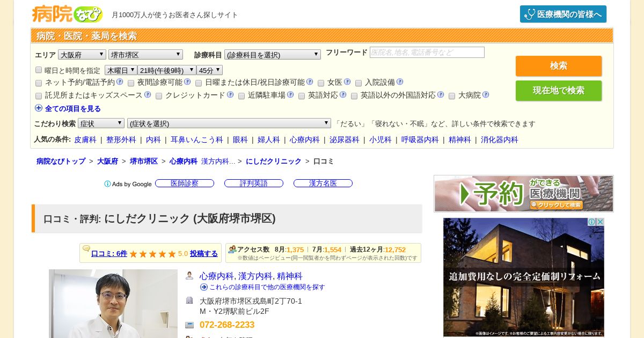Viewport: 644px width, 338px height.
Task: Click the five-star rating icons
Action: [x=152, y=254]
